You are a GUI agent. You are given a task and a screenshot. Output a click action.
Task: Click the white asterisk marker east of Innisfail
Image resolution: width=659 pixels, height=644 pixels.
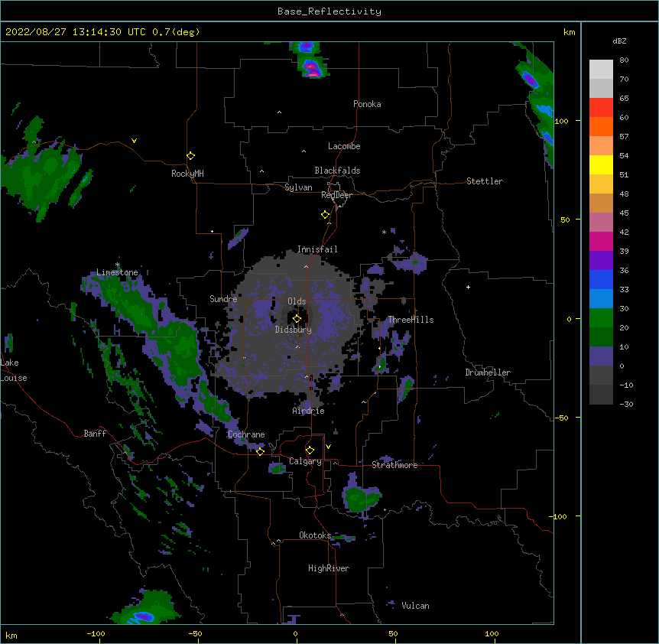pyautogui.click(x=384, y=232)
